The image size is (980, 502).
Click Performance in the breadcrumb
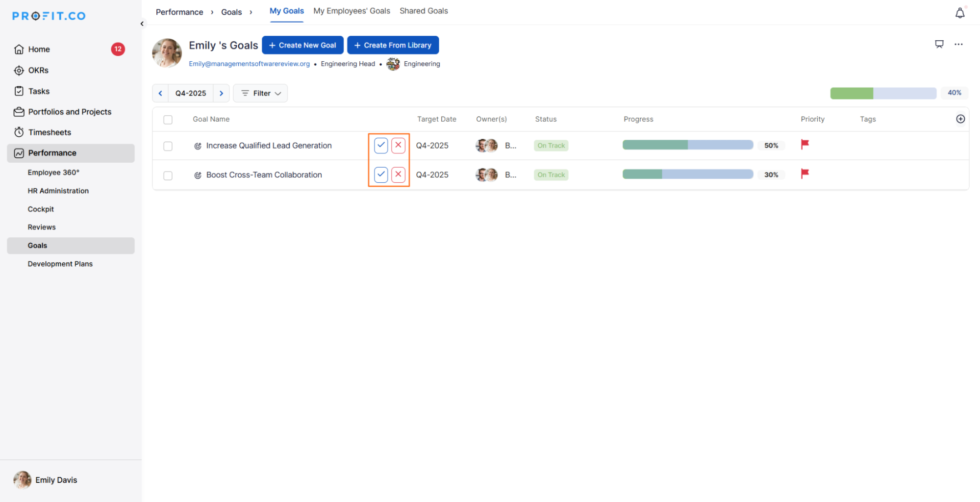[179, 12]
